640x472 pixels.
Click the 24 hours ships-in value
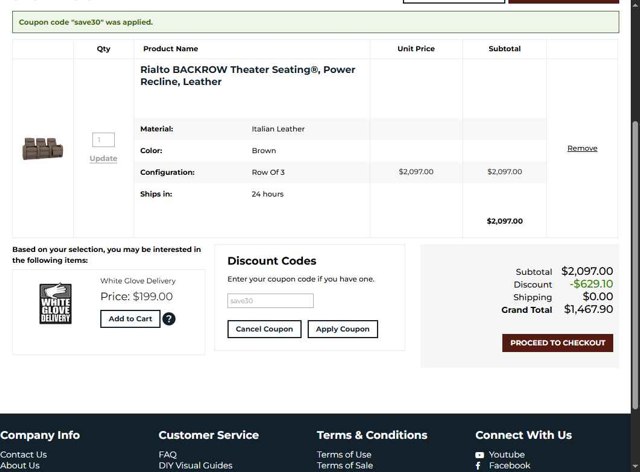pos(267,194)
